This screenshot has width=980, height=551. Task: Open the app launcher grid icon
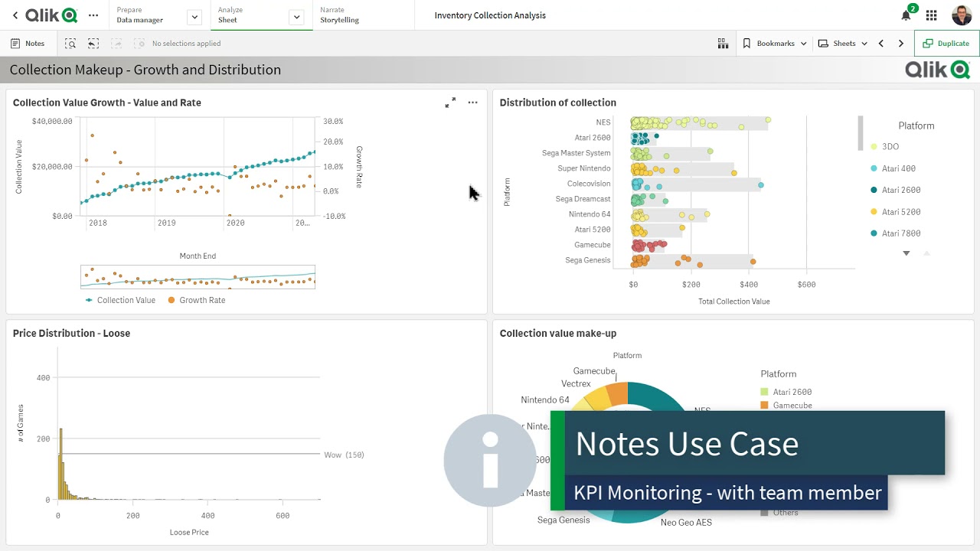pyautogui.click(x=931, y=15)
